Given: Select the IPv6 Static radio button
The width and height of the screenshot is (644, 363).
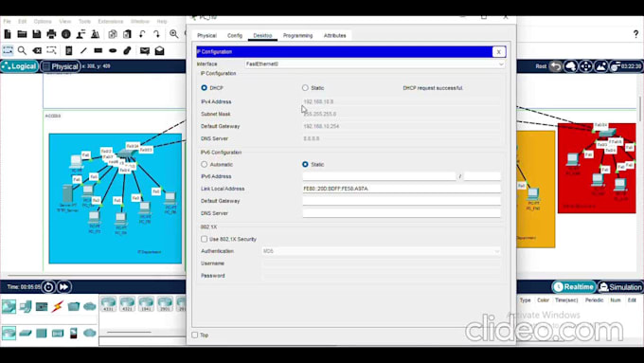Looking at the screenshot, I should pos(305,164).
